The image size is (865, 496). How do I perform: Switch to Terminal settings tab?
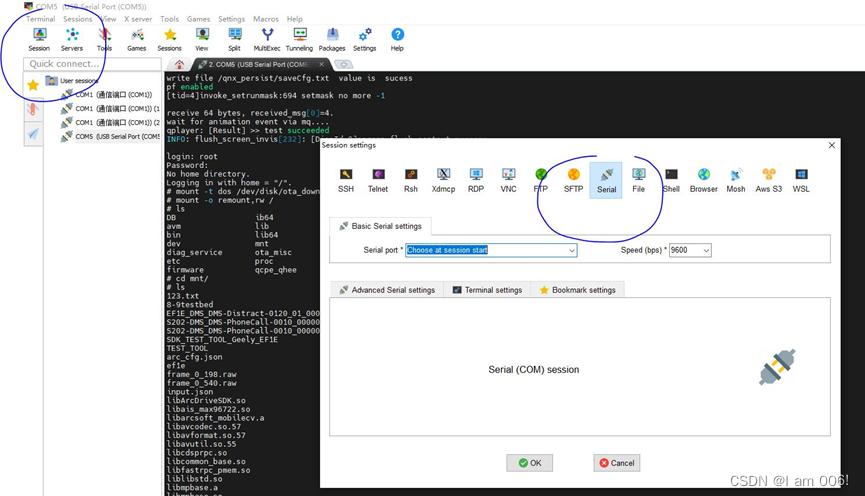(487, 290)
